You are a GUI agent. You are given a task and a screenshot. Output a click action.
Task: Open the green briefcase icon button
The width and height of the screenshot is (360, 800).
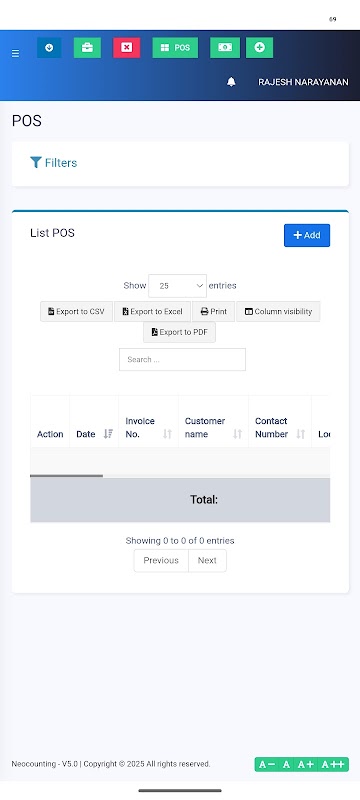tap(87, 47)
